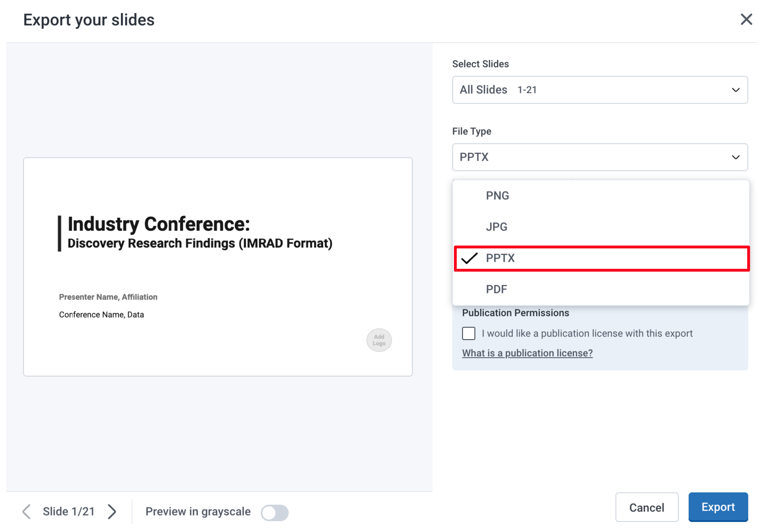Click the checkmark beside PPTX option
This screenshot has width=757, height=532.
(469, 258)
